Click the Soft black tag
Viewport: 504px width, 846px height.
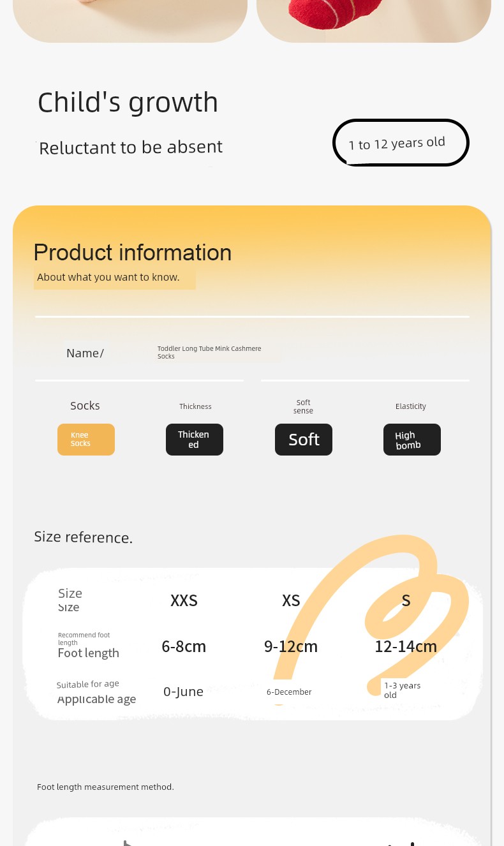coord(304,440)
